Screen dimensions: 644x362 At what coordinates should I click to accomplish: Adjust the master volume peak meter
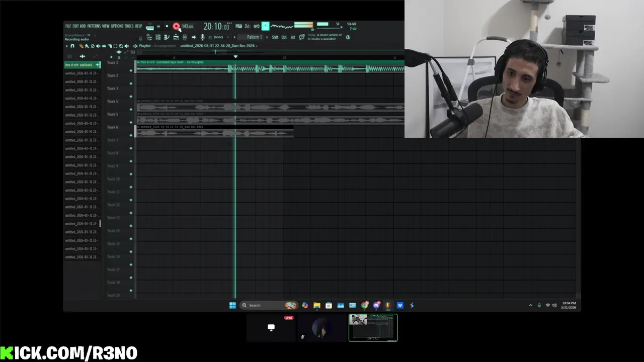303,25
